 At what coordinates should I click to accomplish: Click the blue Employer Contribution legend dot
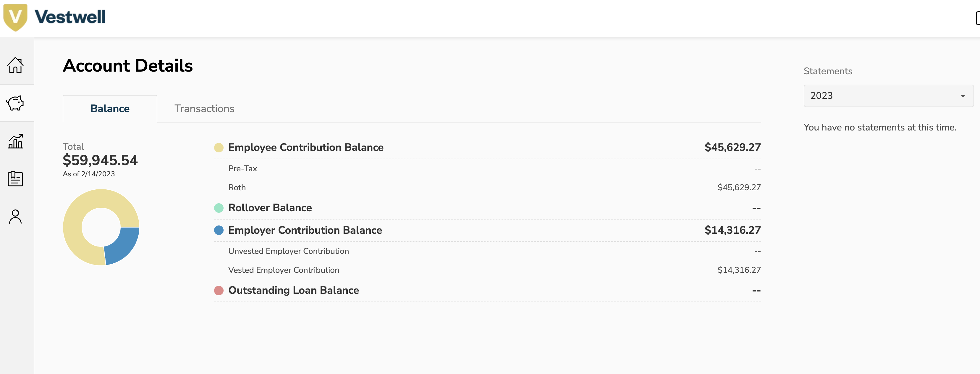[219, 230]
